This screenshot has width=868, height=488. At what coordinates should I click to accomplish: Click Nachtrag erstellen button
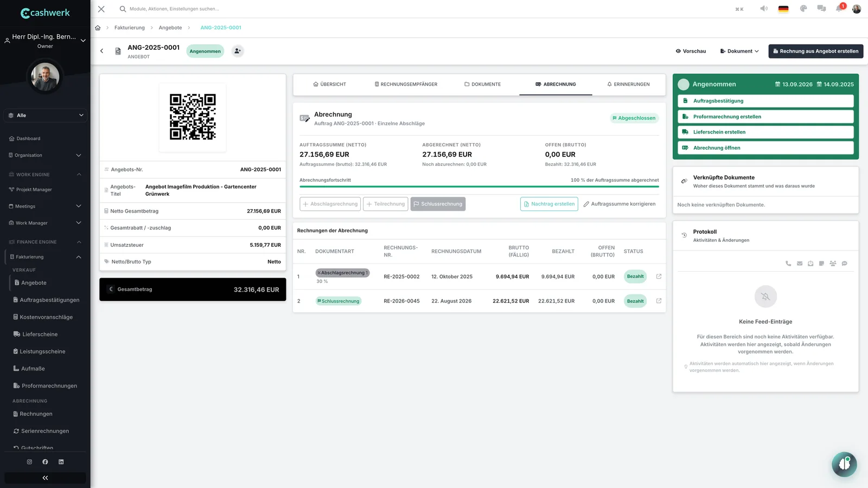549,204
